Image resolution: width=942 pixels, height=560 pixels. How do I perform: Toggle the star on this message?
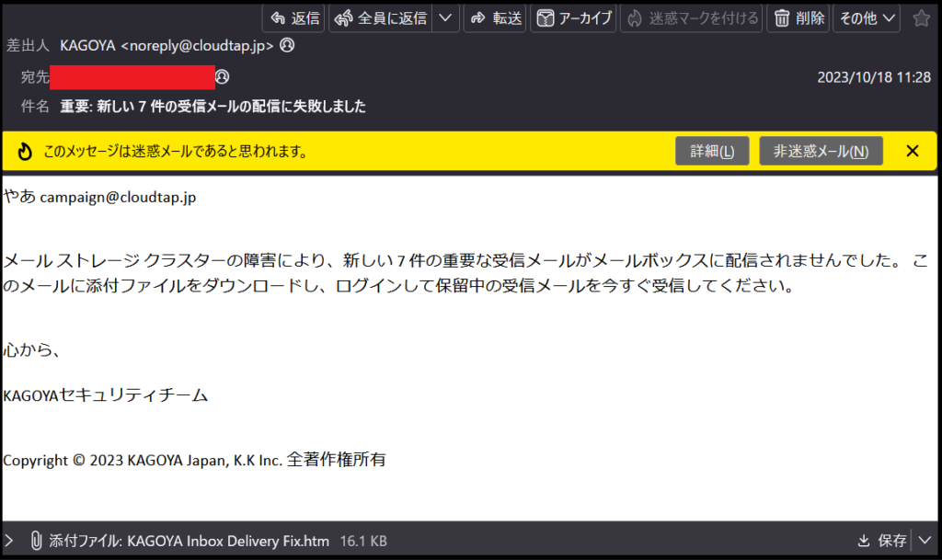click(921, 18)
